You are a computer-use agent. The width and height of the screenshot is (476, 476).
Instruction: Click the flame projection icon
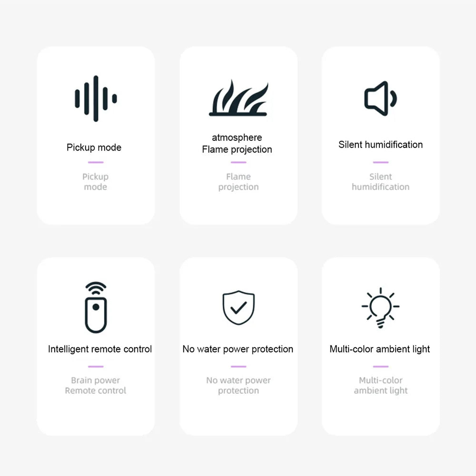[x=238, y=98]
